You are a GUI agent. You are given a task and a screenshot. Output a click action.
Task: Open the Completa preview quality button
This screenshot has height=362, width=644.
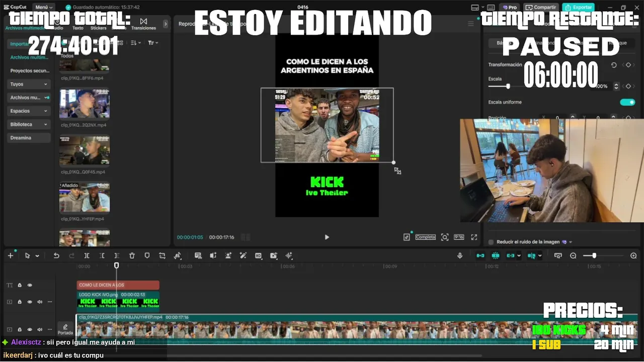point(425,237)
